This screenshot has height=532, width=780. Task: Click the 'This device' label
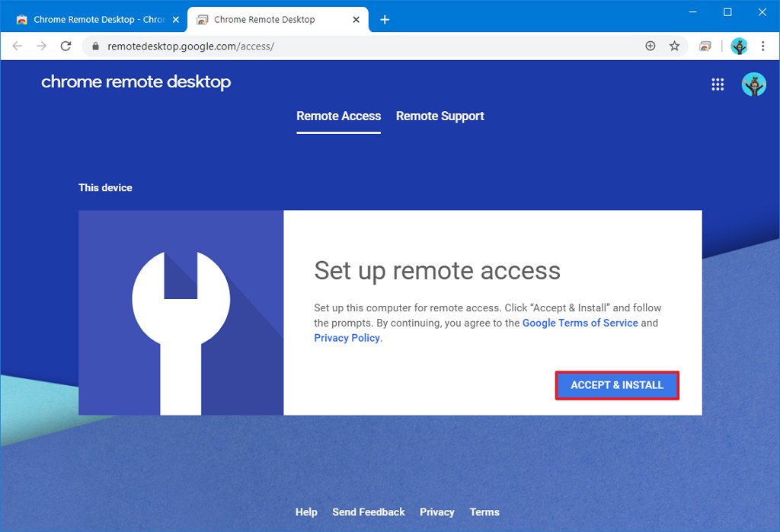(x=105, y=188)
